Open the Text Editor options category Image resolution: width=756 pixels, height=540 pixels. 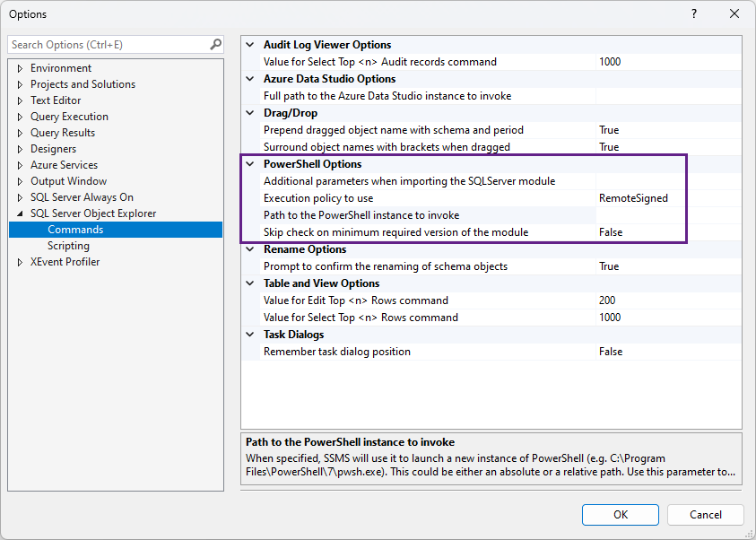tap(56, 100)
